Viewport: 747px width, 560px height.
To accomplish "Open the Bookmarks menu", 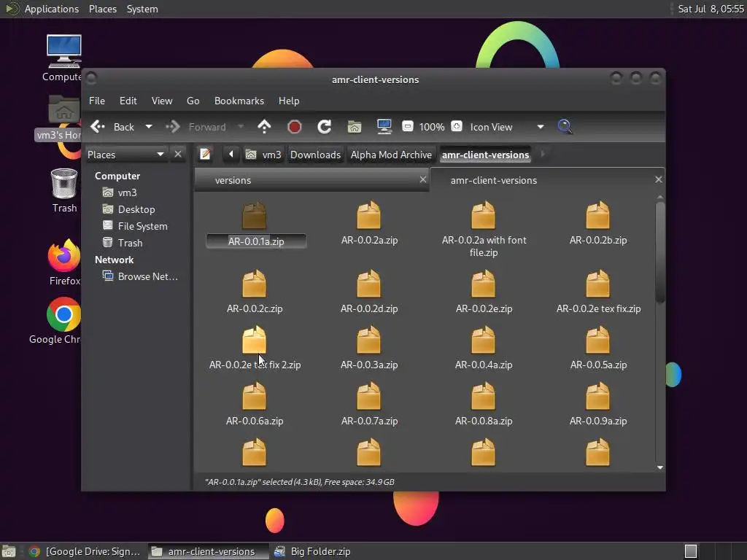I will pyautogui.click(x=239, y=101).
